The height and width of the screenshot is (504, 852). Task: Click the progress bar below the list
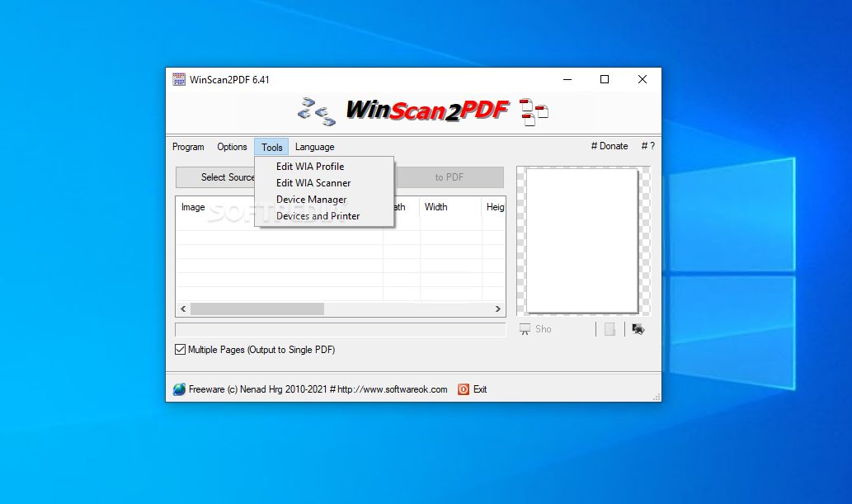340,329
